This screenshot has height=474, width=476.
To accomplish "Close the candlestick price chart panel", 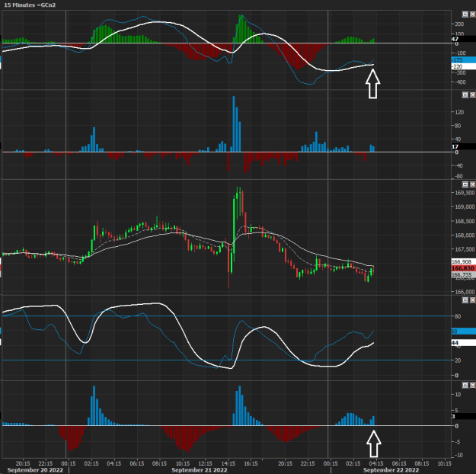I will pyautogui.click(x=473, y=184).
